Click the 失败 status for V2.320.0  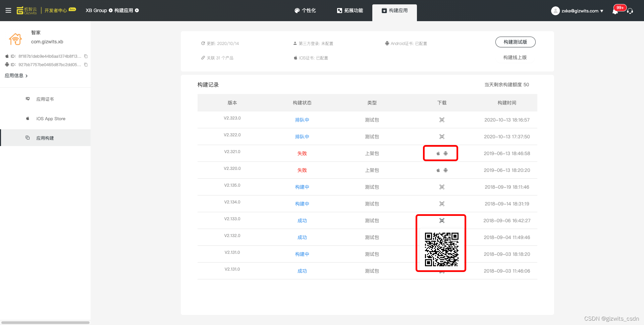pyautogui.click(x=302, y=170)
